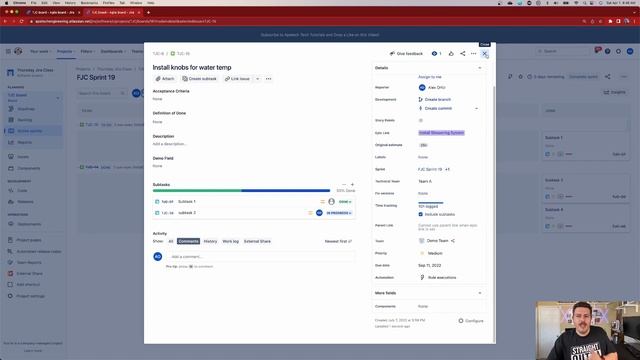This screenshot has width=640, height=360.
Task: Click the Reports icon in the sidebar
Action: coord(11,142)
